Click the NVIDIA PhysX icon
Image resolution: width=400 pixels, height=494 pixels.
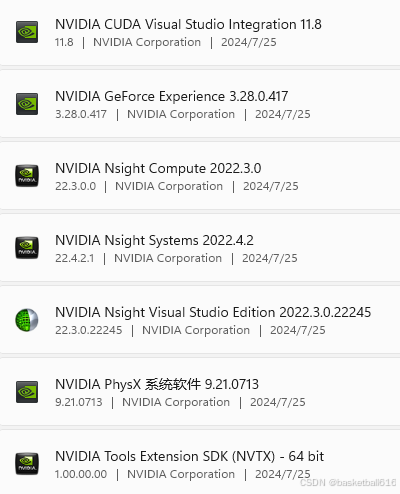[x=27, y=392]
